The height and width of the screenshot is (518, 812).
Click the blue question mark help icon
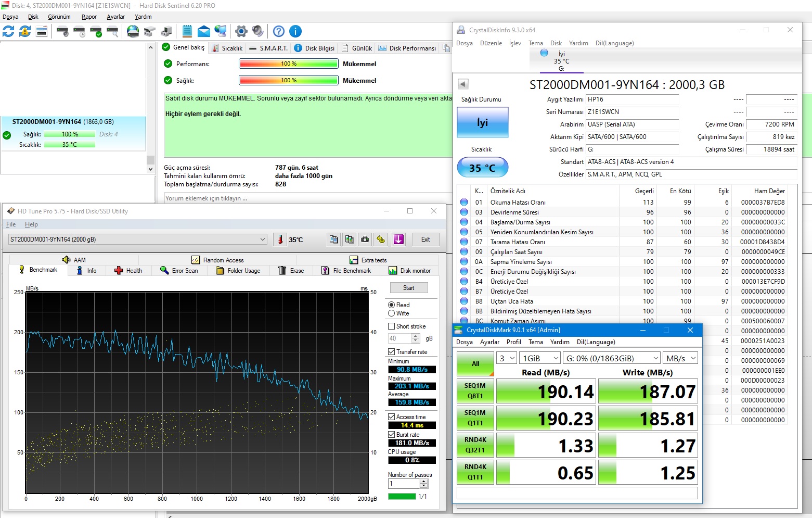click(x=279, y=31)
